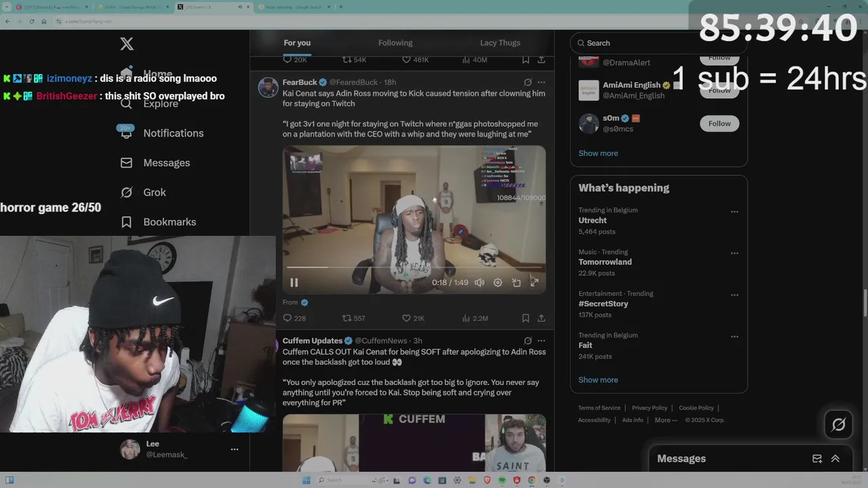
Task: Bookmark FearBuck's post
Action: tap(526, 318)
